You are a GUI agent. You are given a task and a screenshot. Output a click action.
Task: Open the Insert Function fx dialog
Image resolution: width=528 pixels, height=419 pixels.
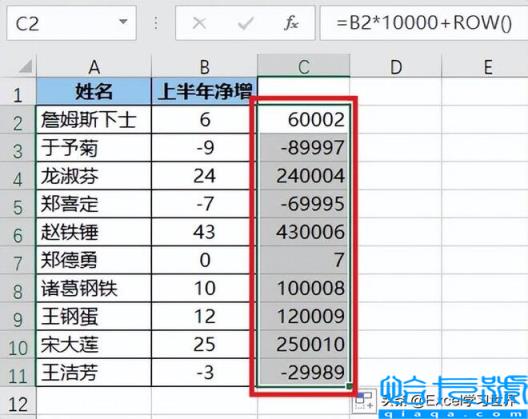pos(291,24)
